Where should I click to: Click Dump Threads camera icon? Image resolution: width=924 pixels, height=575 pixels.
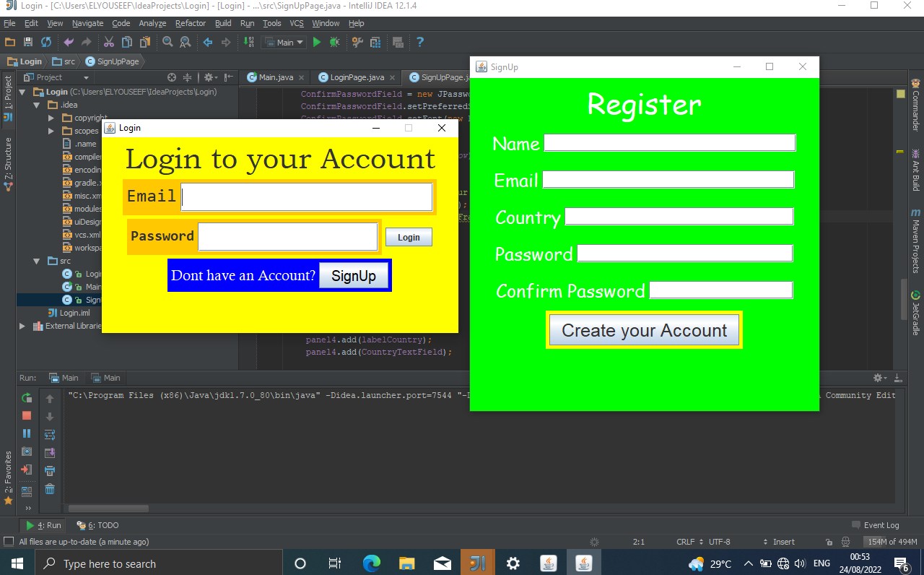(x=27, y=451)
